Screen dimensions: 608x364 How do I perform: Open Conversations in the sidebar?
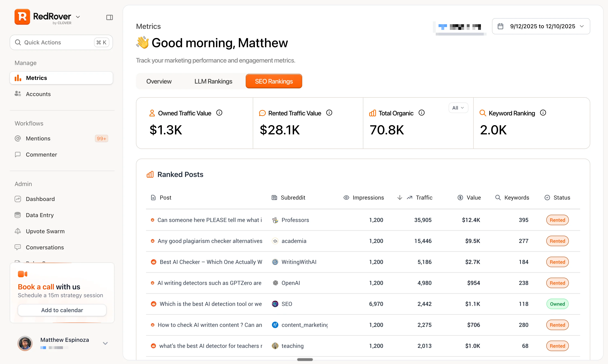coord(61,248)
